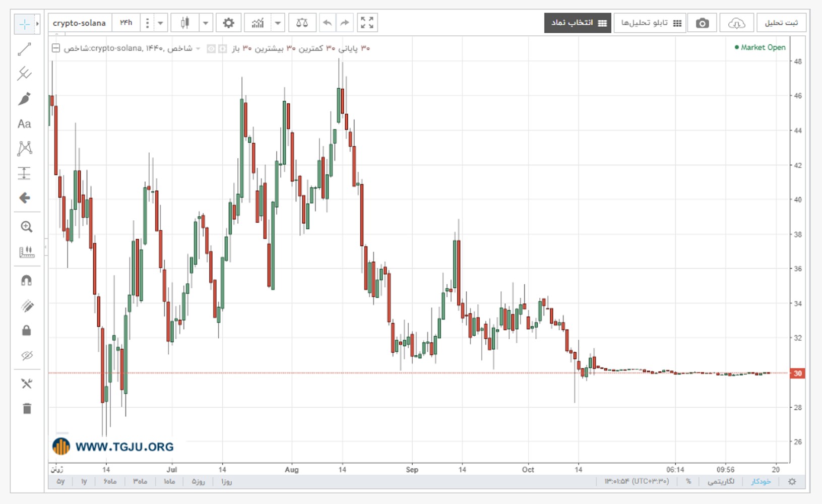Click the crypto-solana symbol input field

(80, 23)
